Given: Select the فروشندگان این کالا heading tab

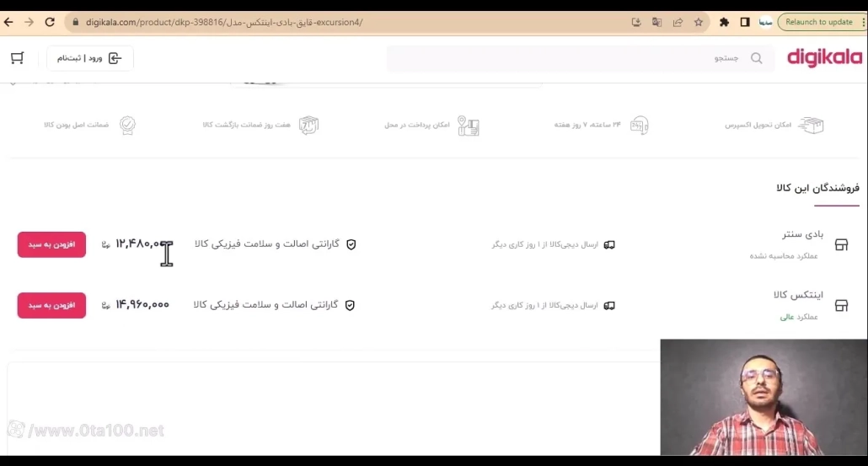Looking at the screenshot, I should pos(817,188).
